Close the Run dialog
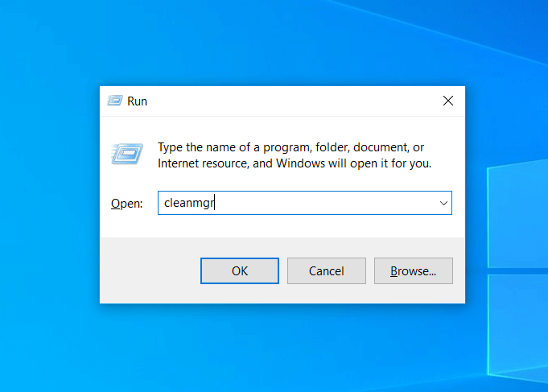 point(447,101)
